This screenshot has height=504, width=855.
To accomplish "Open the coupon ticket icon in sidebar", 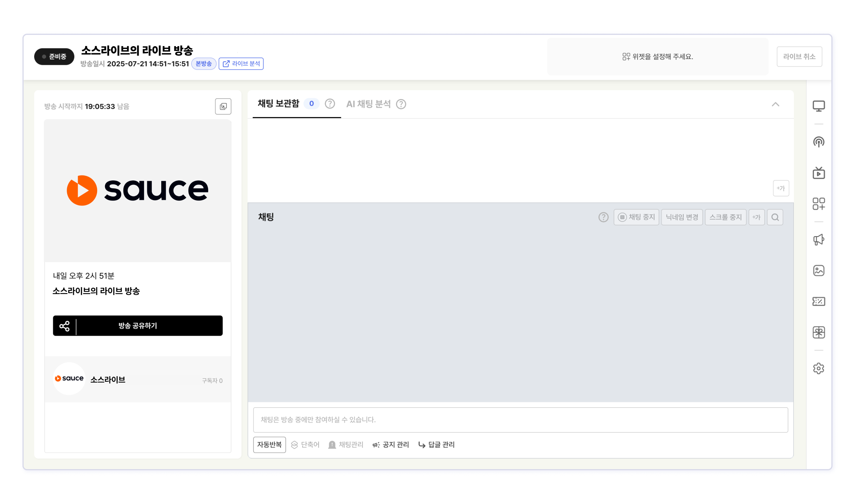I will tap(819, 301).
